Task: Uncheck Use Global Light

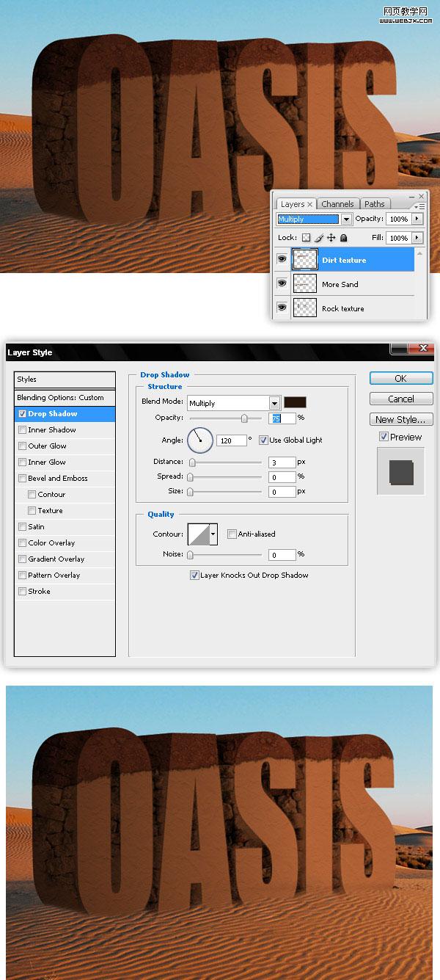Action: click(263, 440)
